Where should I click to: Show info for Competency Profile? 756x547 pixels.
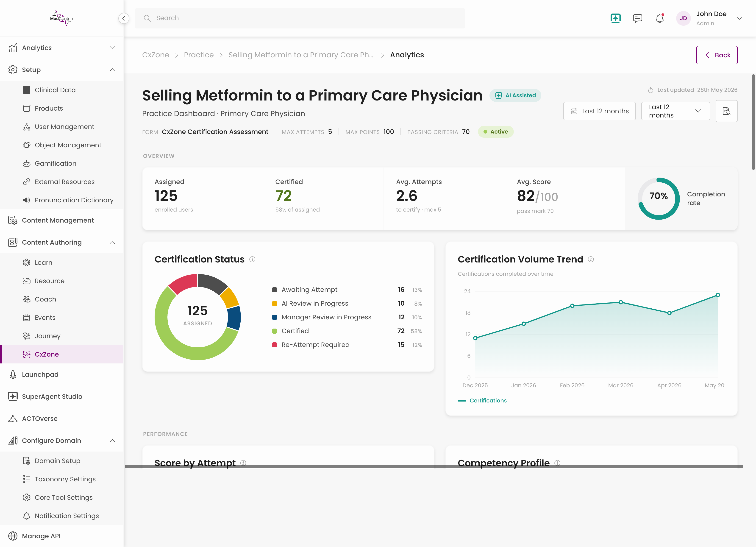[557, 463]
